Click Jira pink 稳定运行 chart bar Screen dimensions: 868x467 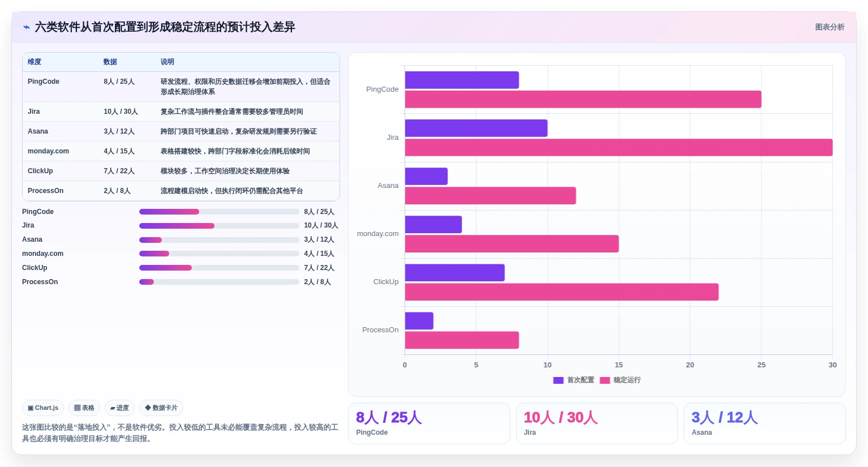point(619,147)
